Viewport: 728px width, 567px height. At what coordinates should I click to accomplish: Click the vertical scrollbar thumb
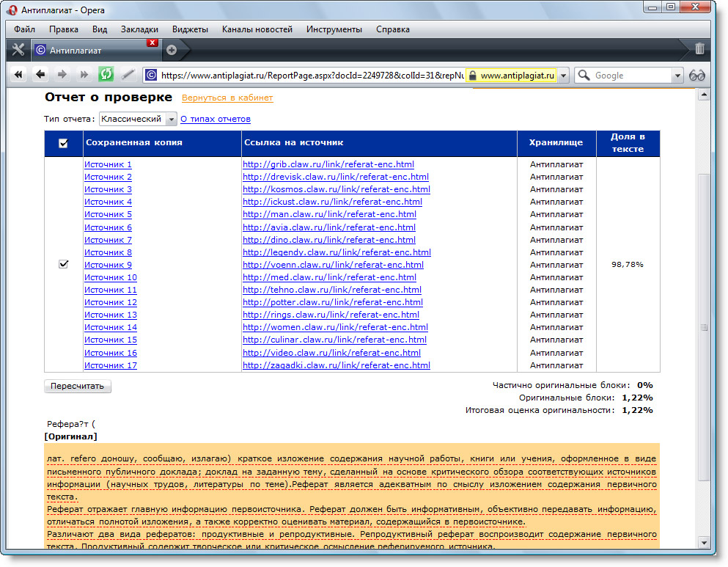[x=704, y=327]
